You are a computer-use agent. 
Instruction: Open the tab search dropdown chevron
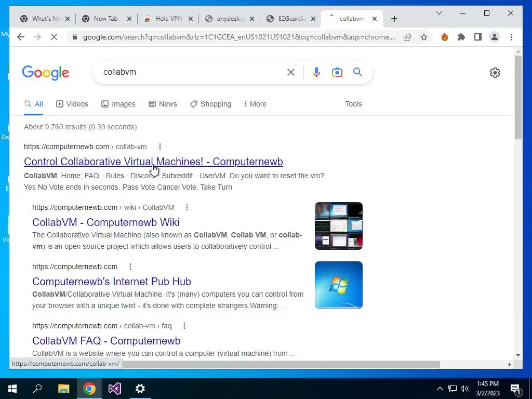[438, 13]
